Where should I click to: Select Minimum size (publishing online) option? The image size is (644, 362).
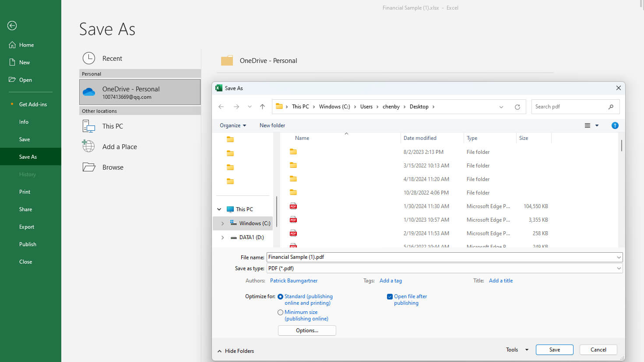click(x=280, y=312)
